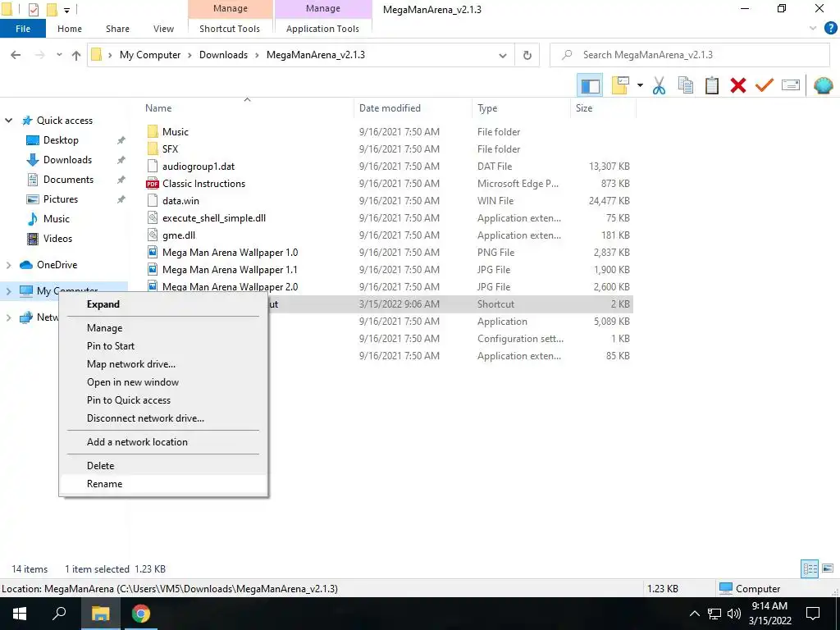Expand the address bar history dropdown
The height and width of the screenshot is (630, 840).
503,55
